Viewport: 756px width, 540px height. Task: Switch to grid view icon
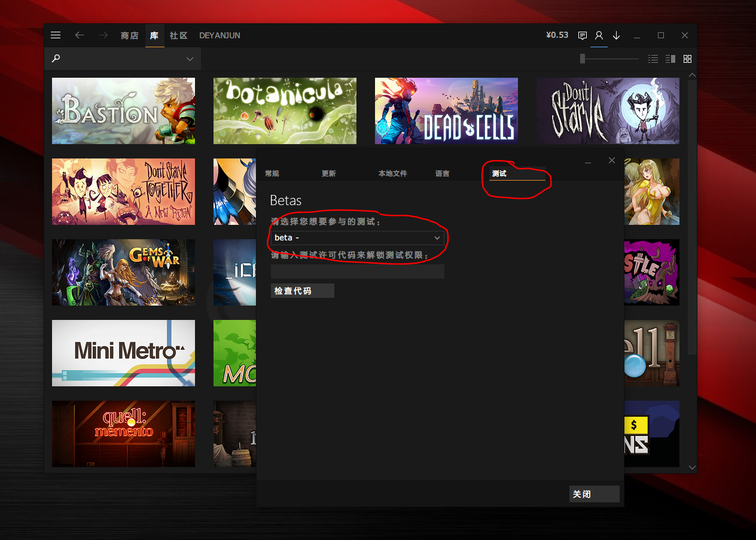(x=687, y=59)
